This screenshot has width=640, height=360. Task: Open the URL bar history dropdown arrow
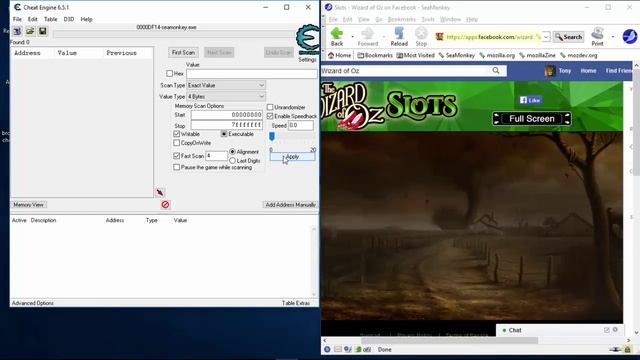click(546, 37)
